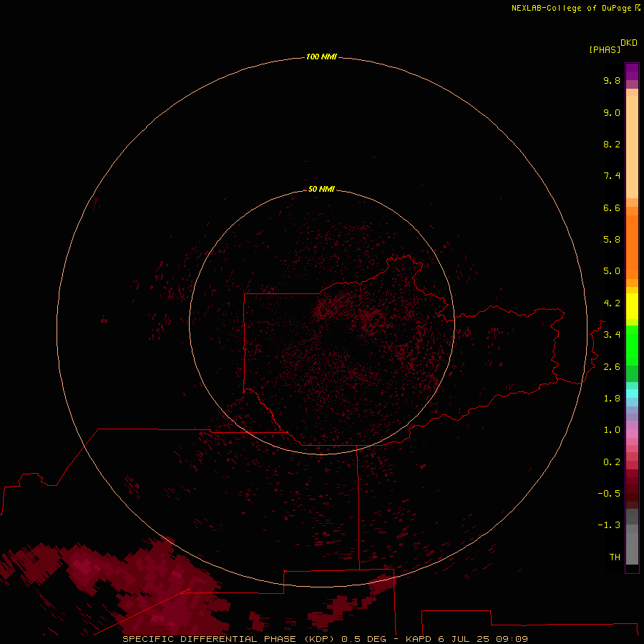
Task: Click the NEXLAB-College of DuPage credit text
Action: pos(571,8)
